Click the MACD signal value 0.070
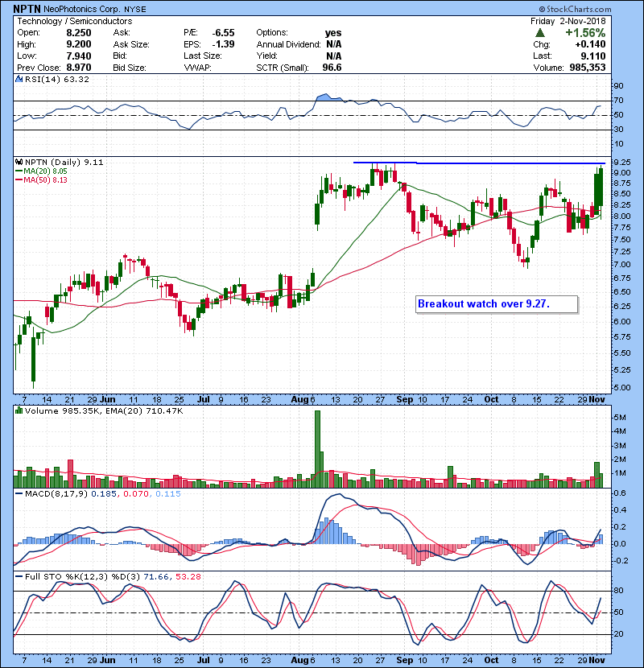Viewport: 644px width, 668px height. pos(136,494)
